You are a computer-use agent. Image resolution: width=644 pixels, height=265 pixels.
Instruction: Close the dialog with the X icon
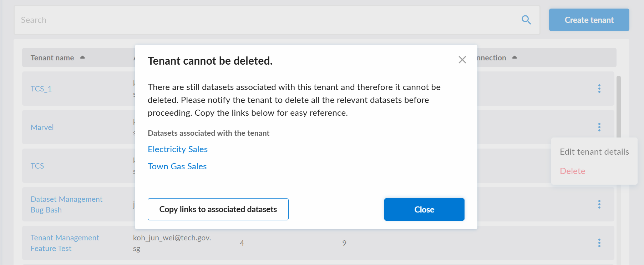point(462,60)
